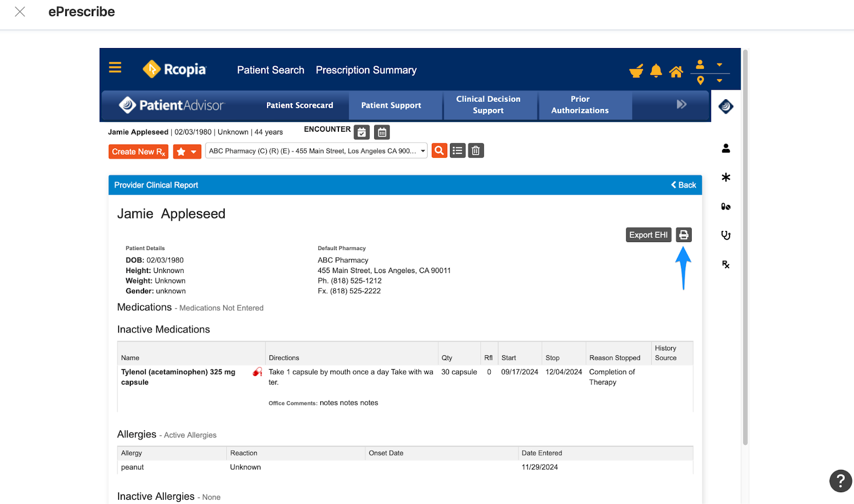
Task: Open the patient person icon in sidebar
Action: point(726,148)
